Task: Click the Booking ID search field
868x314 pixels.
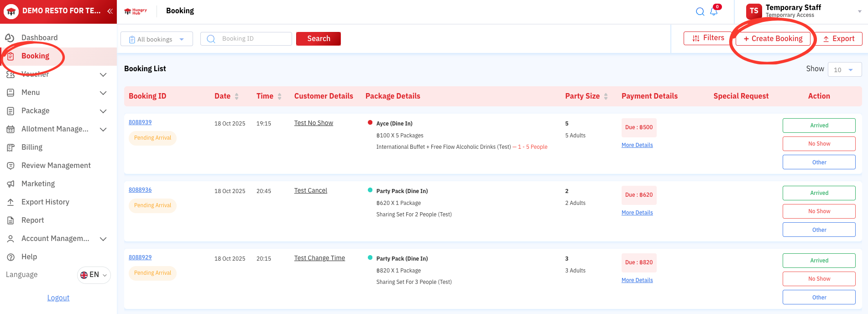Action: 246,39
